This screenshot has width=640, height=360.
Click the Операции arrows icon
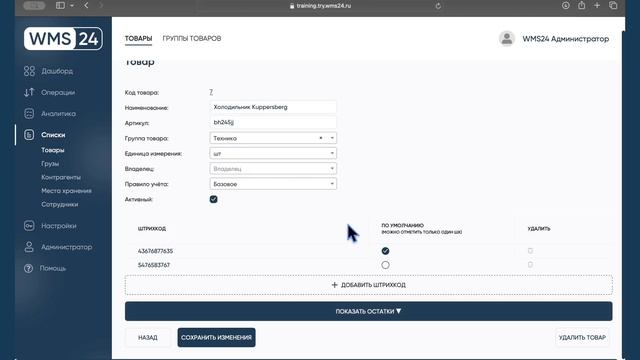click(29, 92)
